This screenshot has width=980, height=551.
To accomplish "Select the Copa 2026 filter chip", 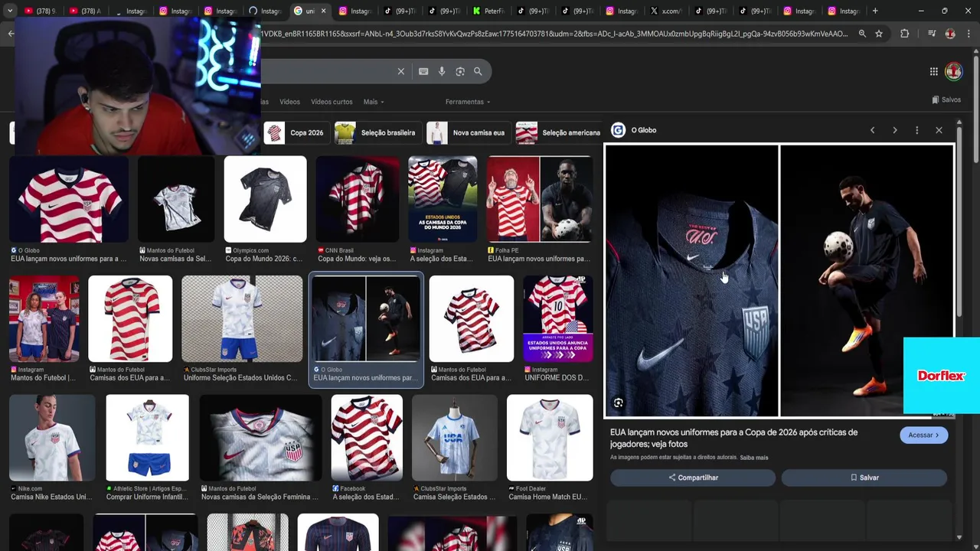I will (x=296, y=132).
